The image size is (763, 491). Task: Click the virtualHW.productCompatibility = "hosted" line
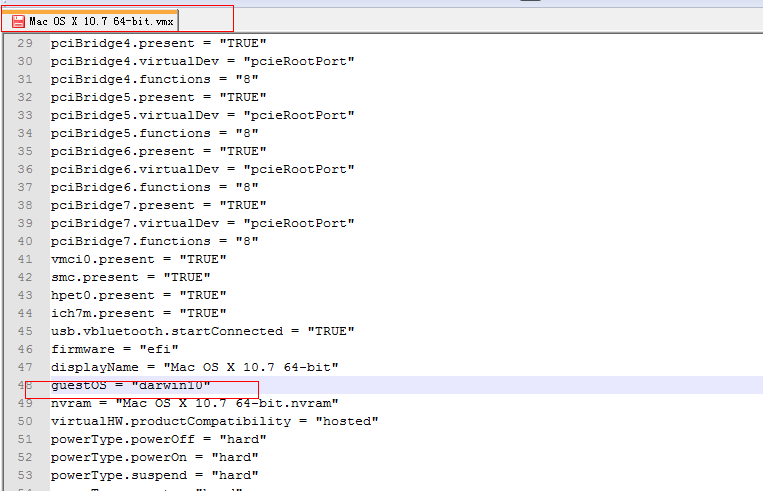click(x=215, y=421)
